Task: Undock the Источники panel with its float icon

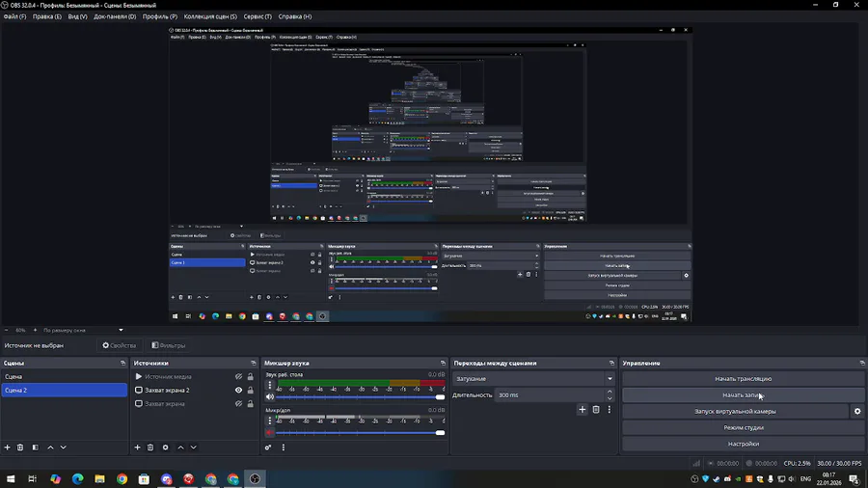Action: tap(254, 363)
